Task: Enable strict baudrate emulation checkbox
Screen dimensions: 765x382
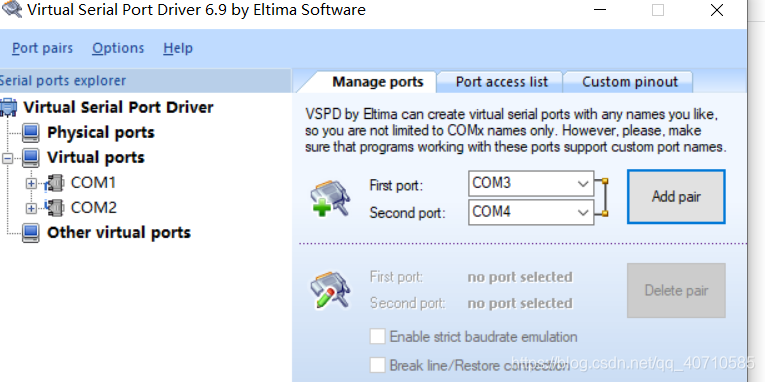Action: (377, 336)
